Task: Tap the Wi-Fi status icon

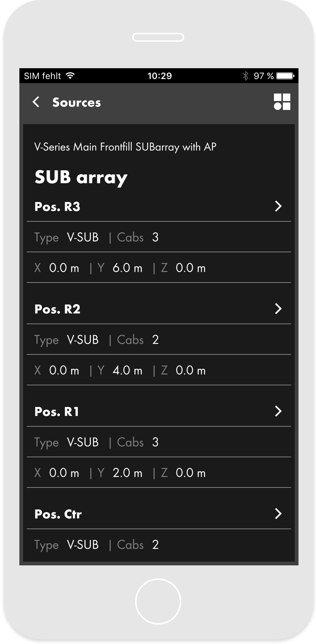Action: tap(70, 76)
